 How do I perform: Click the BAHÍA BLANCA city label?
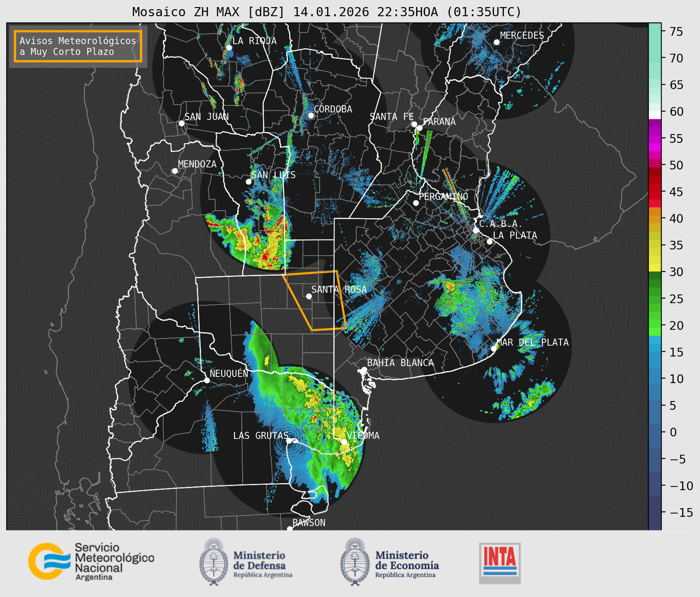(x=400, y=363)
